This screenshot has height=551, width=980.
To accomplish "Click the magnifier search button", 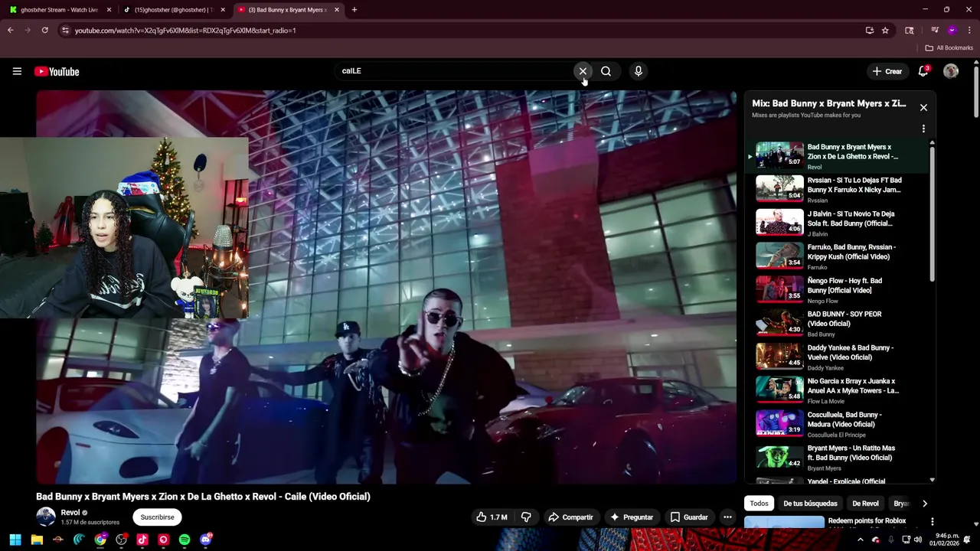I will point(606,71).
